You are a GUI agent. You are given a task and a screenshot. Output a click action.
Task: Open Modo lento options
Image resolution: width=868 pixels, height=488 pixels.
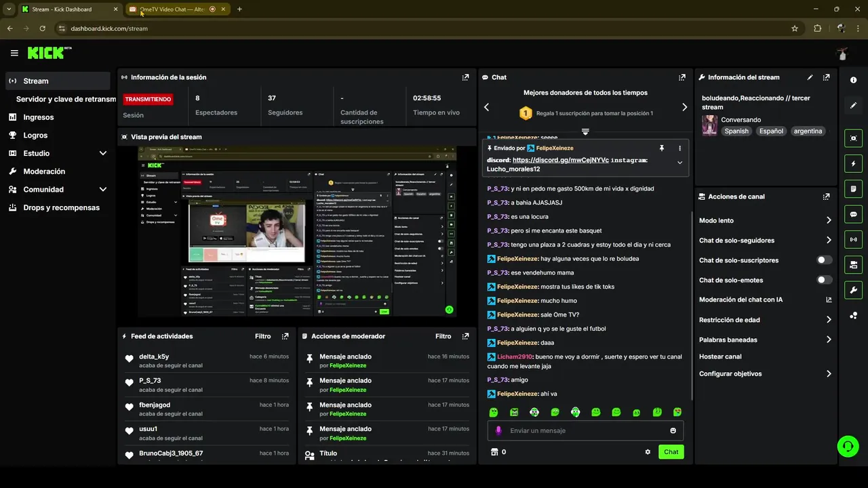pyautogui.click(x=765, y=220)
